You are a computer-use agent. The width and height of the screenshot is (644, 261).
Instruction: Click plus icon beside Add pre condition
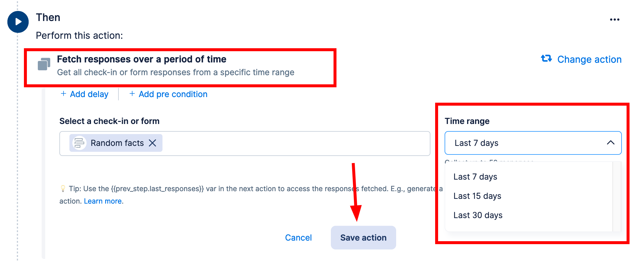[132, 94]
